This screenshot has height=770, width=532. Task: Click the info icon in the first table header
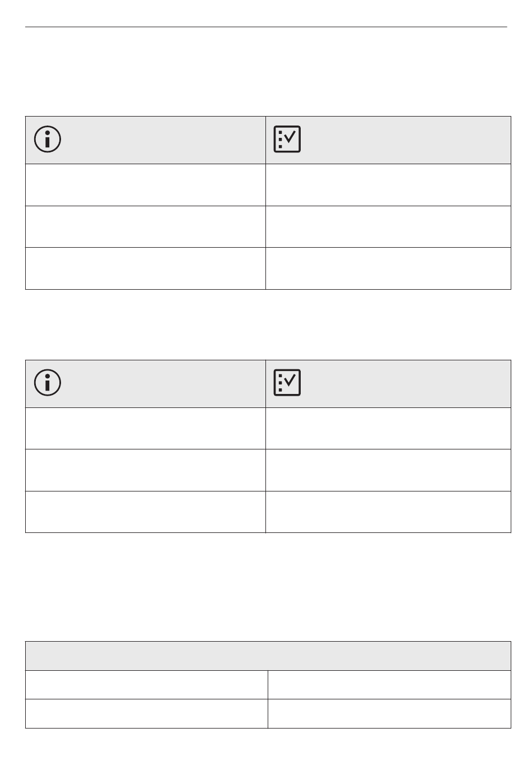(x=48, y=139)
